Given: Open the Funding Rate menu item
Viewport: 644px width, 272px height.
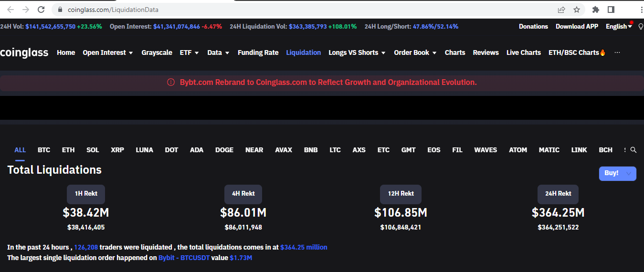Looking at the screenshot, I should pos(258,52).
